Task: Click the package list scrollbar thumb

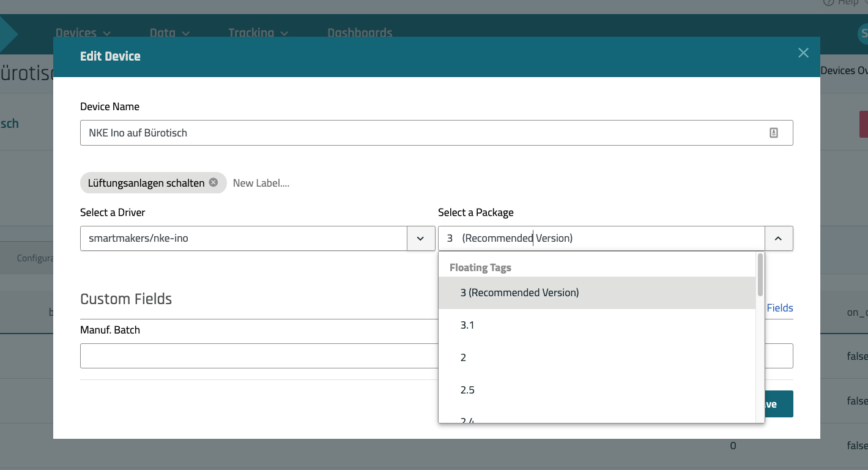Action: [x=760, y=274]
